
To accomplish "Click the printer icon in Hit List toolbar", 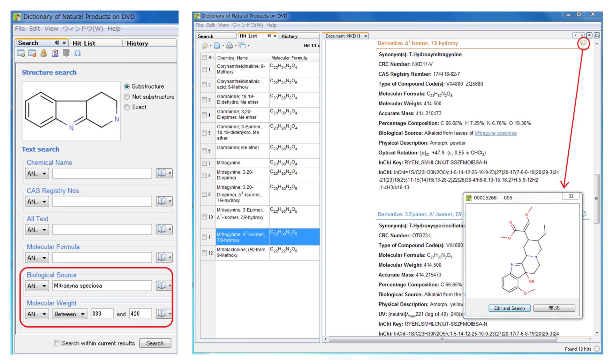I will click(229, 46).
